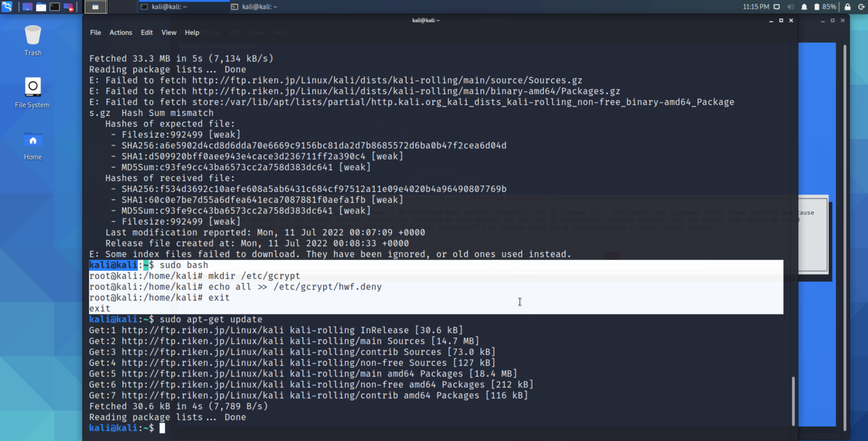868x441 pixels.
Task: Click the show desktop panel icon
Action: point(27,7)
